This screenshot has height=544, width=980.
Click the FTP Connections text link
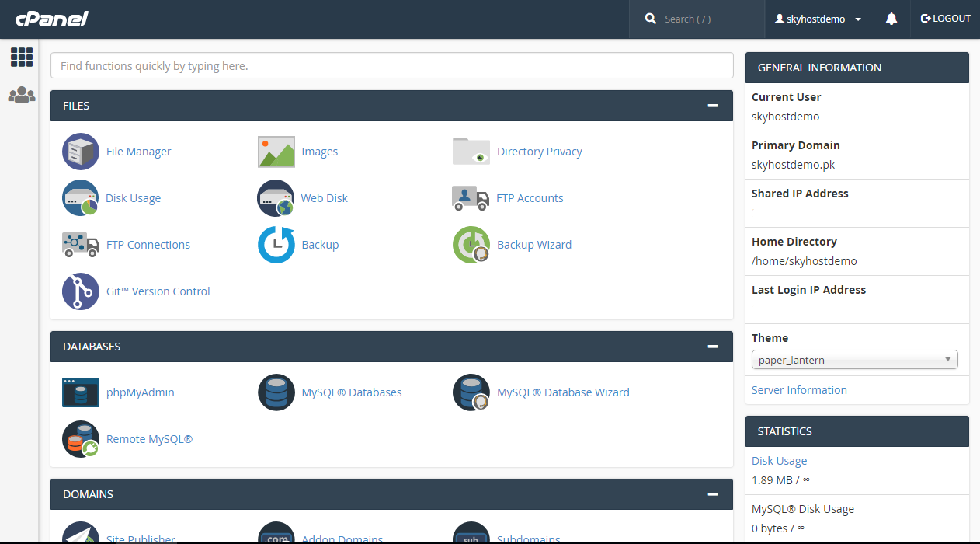pyautogui.click(x=148, y=245)
